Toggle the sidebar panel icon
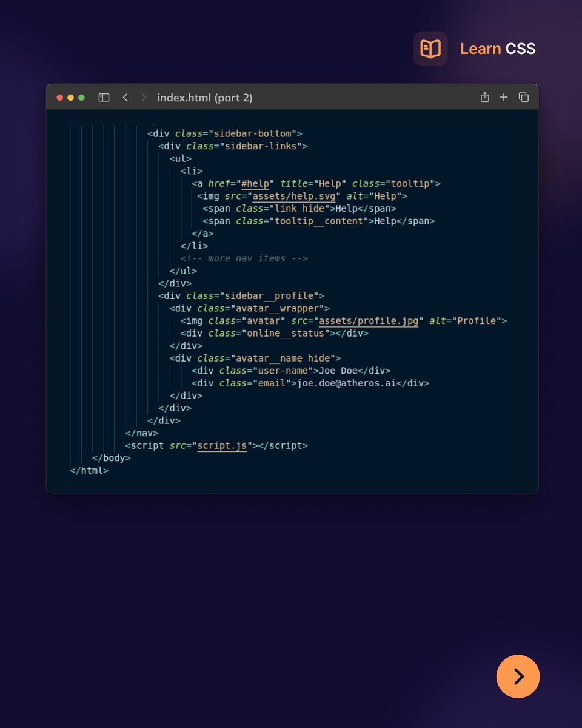 point(104,97)
